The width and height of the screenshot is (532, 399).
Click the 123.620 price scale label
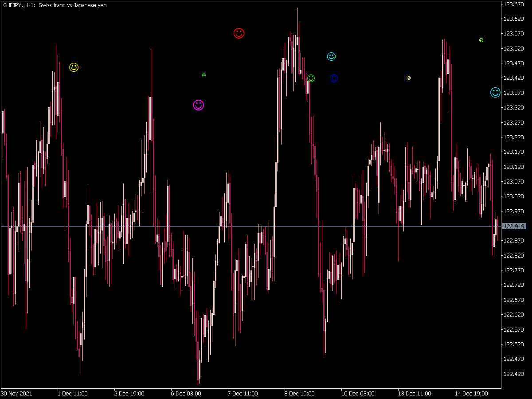[x=514, y=19]
